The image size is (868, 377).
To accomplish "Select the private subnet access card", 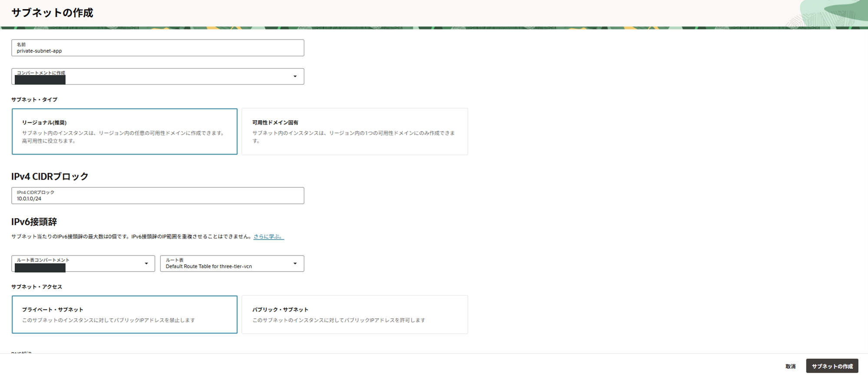I will coord(125,315).
